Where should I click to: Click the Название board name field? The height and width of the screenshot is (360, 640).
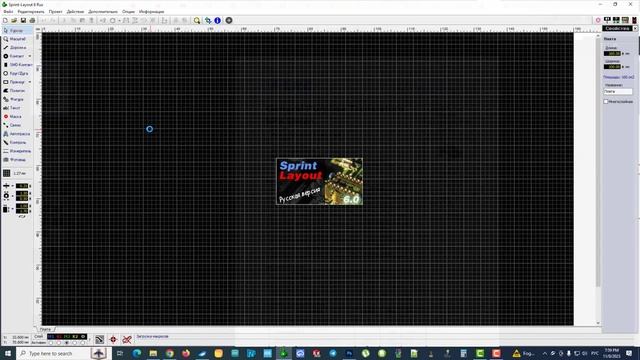618,91
